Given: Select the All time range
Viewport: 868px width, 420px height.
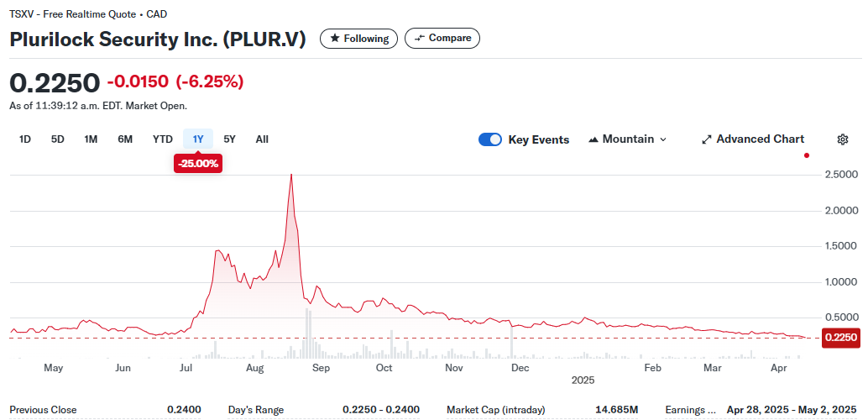Looking at the screenshot, I should point(263,139).
